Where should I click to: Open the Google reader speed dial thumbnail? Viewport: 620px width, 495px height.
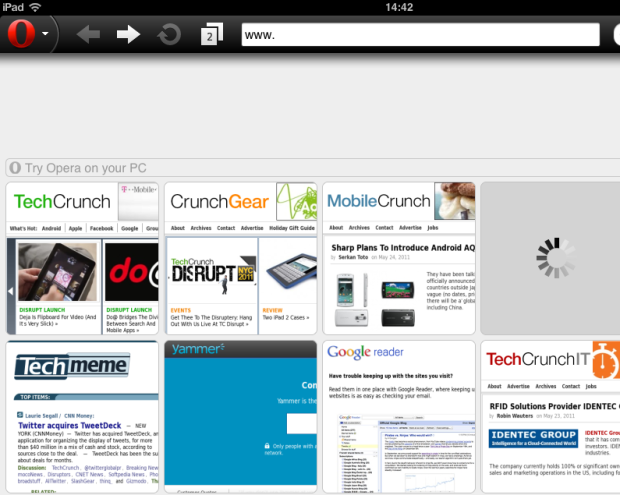pyautogui.click(x=399, y=417)
